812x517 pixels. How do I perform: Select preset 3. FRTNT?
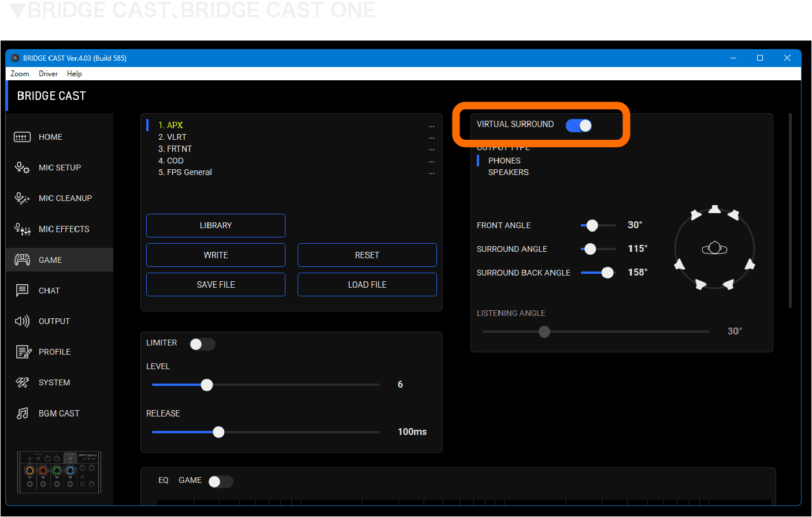[175, 149]
